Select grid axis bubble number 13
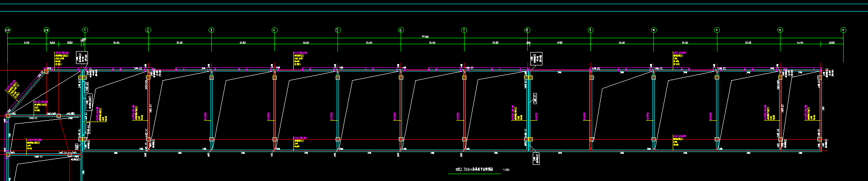The height and width of the screenshot is (181, 868). click(x=843, y=30)
